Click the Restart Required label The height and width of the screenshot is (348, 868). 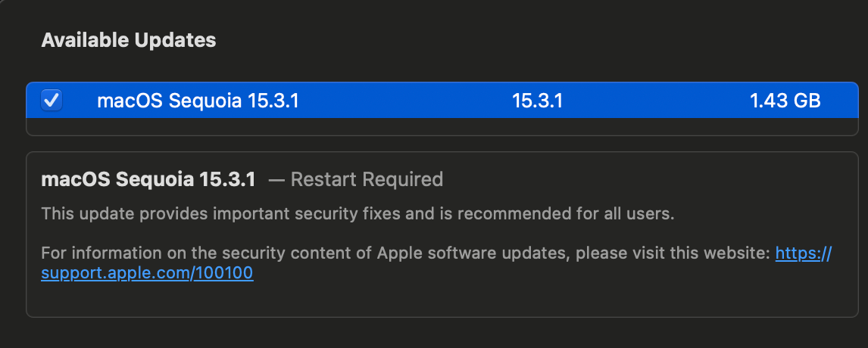pyautogui.click(x=367, y=179)
